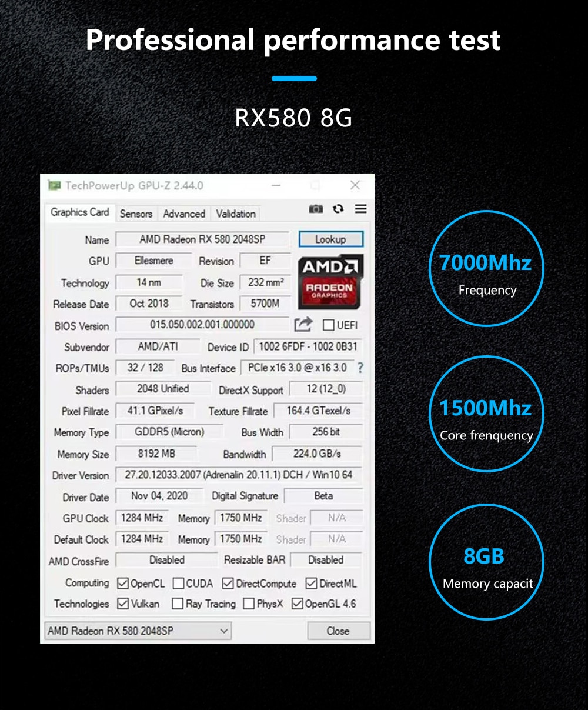Open the AMD Radeon RX 580 2048SP GPU dropdown
Screen dimensions: 588x710
click(x=138, y=631)
